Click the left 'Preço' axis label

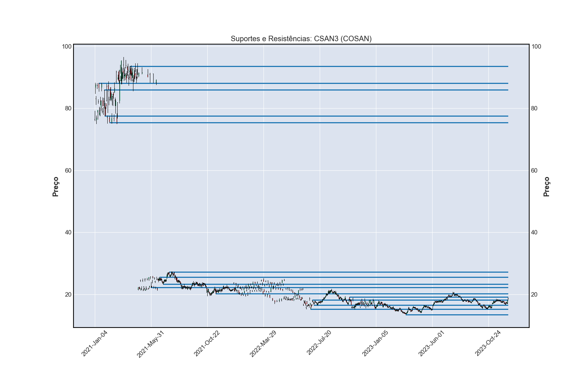click(55, 187)
